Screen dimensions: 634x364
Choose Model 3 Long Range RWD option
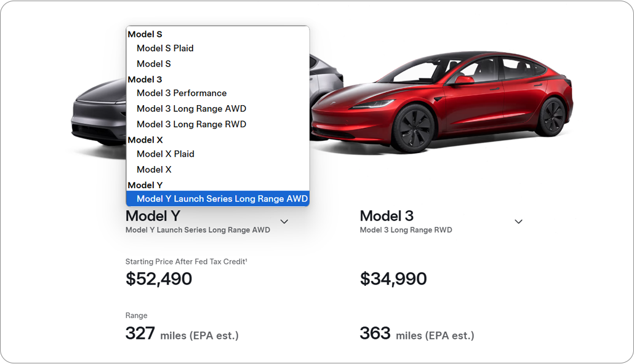tap(191, 124)
